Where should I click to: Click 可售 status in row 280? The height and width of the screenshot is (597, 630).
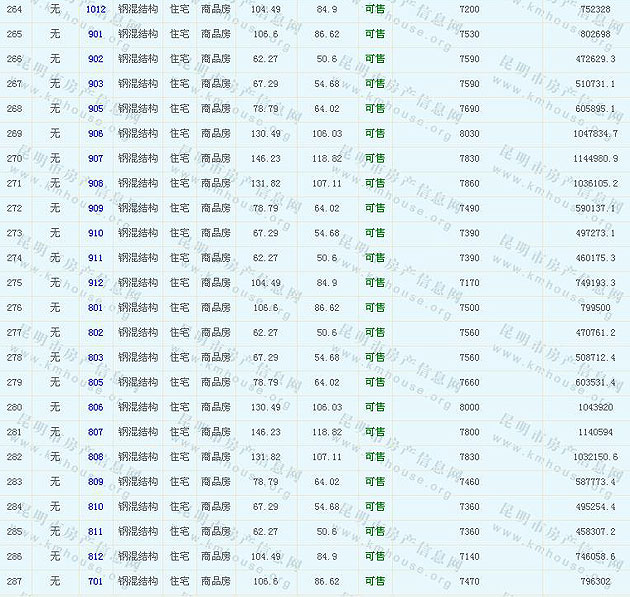374,407
